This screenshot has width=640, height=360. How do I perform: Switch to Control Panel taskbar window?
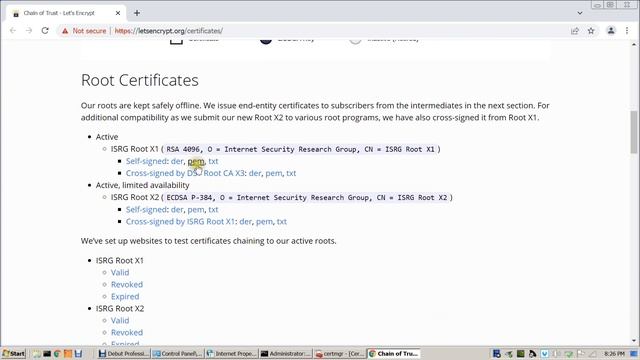point(178,353)
